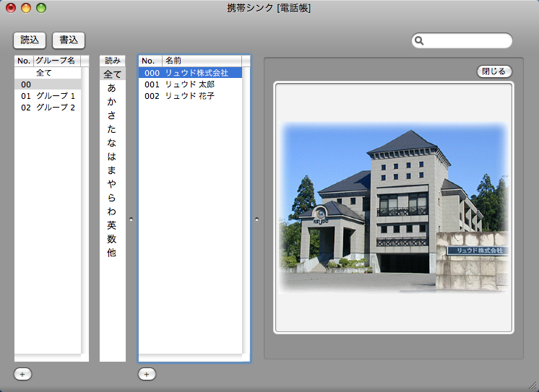Click the magnifying glass search icon
539x392 pixels.
click(x=419, y=41)
